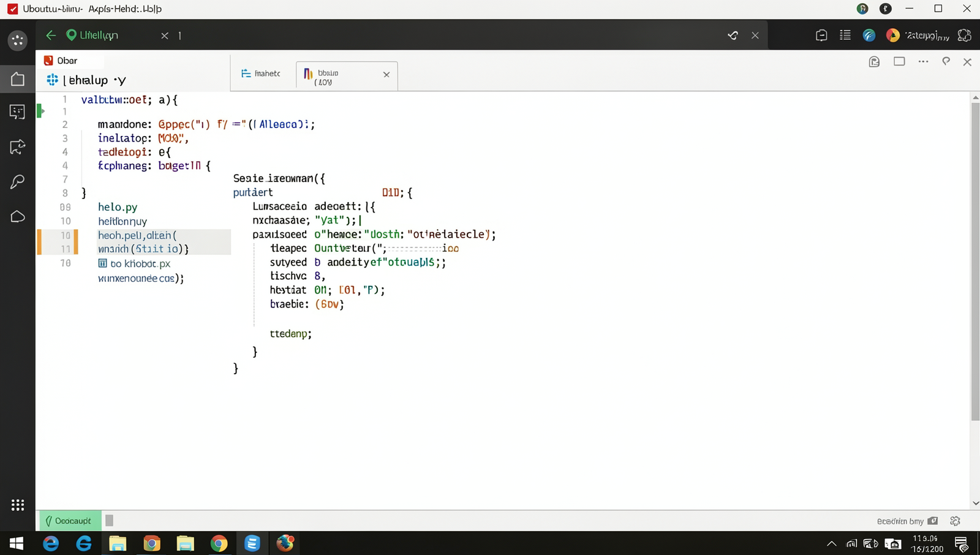Click the wıınxenounée cas); line
Viewport: 980px width, 555px height.
point(141,278)
